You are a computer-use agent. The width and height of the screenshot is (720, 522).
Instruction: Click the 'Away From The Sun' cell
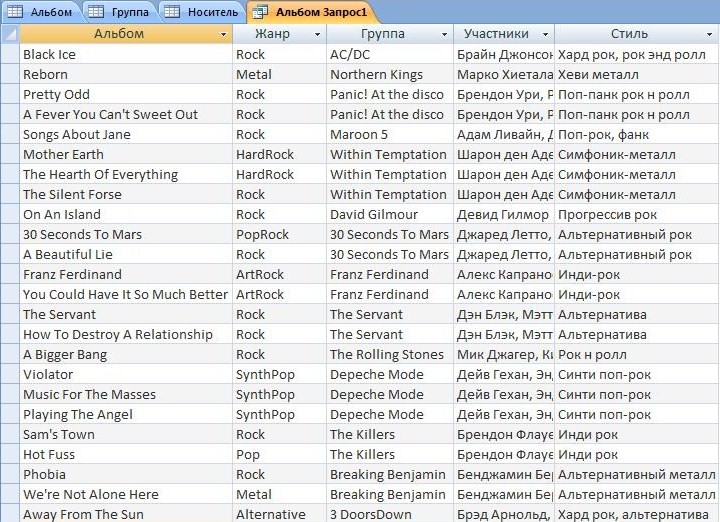[x=126, y=514]
